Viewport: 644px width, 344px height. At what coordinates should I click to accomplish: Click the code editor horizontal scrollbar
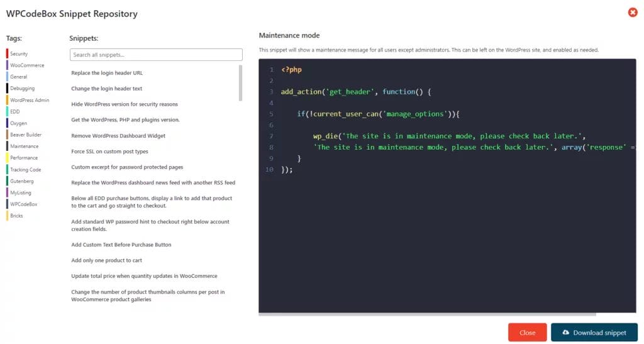[427, 315]
